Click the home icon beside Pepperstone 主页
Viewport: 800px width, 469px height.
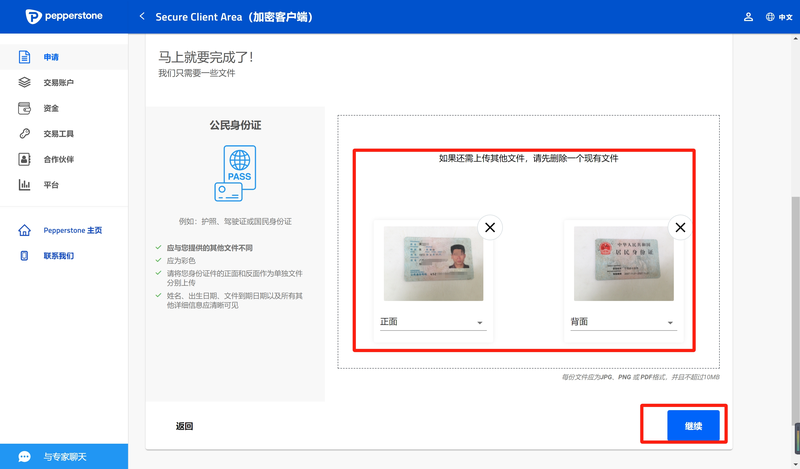[x=24, y=230]
